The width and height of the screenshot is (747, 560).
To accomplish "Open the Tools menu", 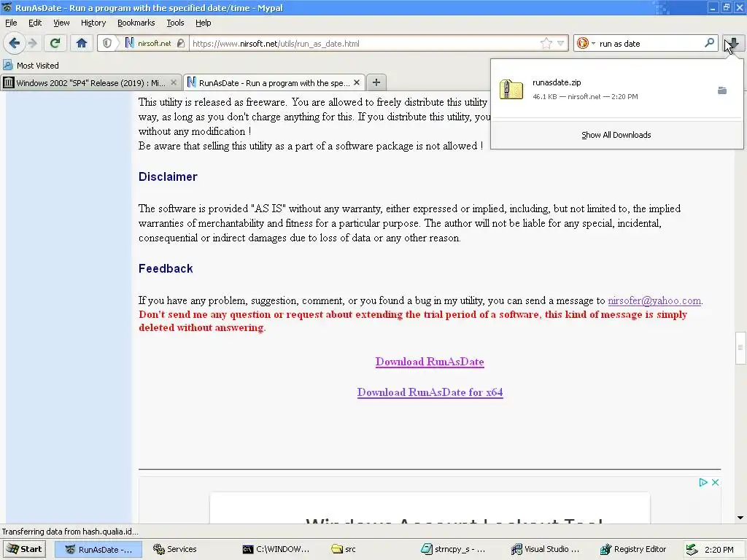I will pyautogui.click(x=175, y=23).
